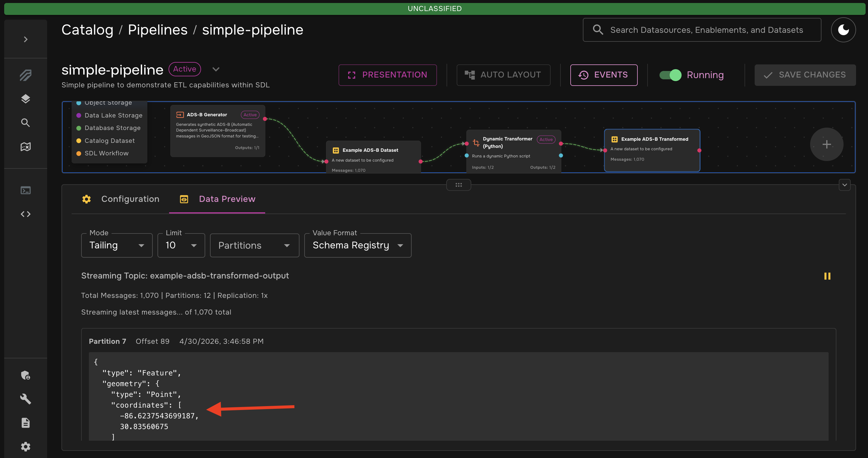Click the Partition 7 message header
868x458 pixels.
coord(107,341)
